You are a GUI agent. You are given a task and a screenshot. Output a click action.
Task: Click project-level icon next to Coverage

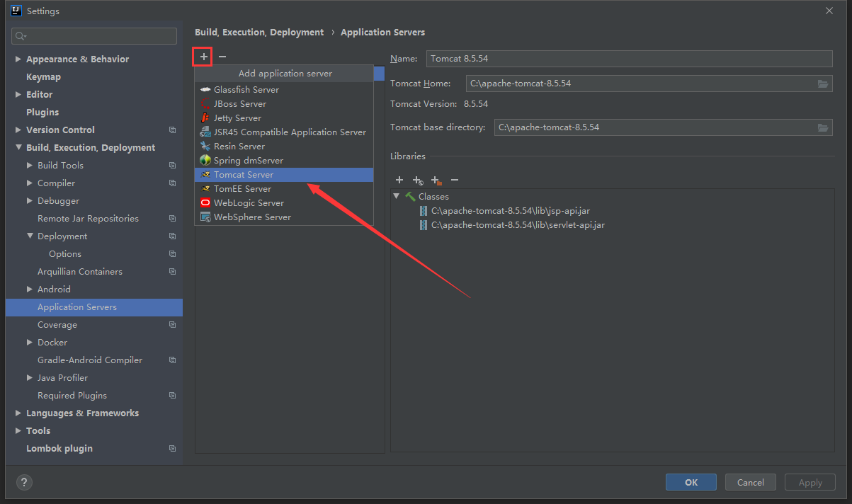[x=172, y=325]
